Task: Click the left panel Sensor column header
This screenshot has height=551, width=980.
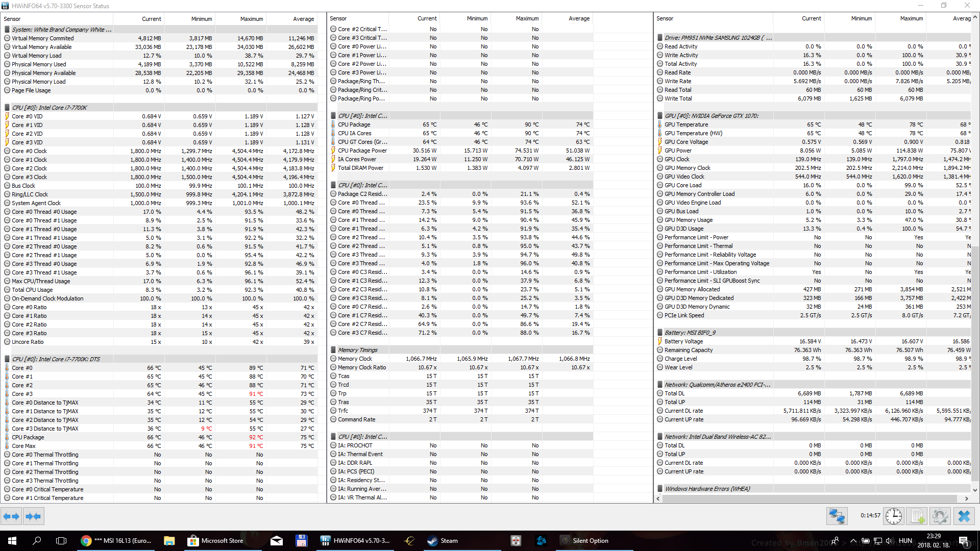Action: pyautogui.click(x=58, y=19)
